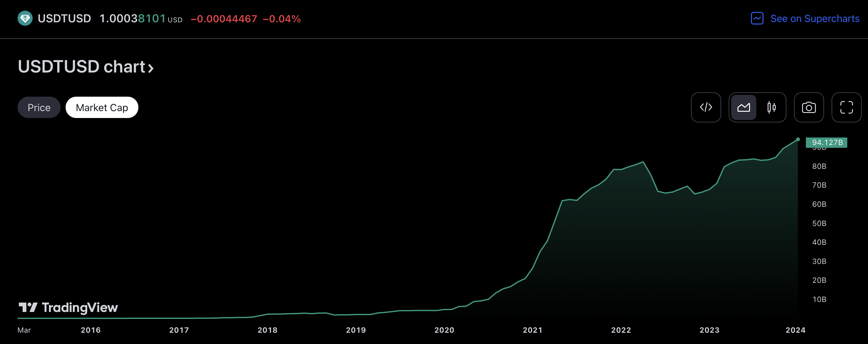The height and width of the screenshot is (344, 868).
Task: Click the 2023 time axis label
Action: pos(709,330)
